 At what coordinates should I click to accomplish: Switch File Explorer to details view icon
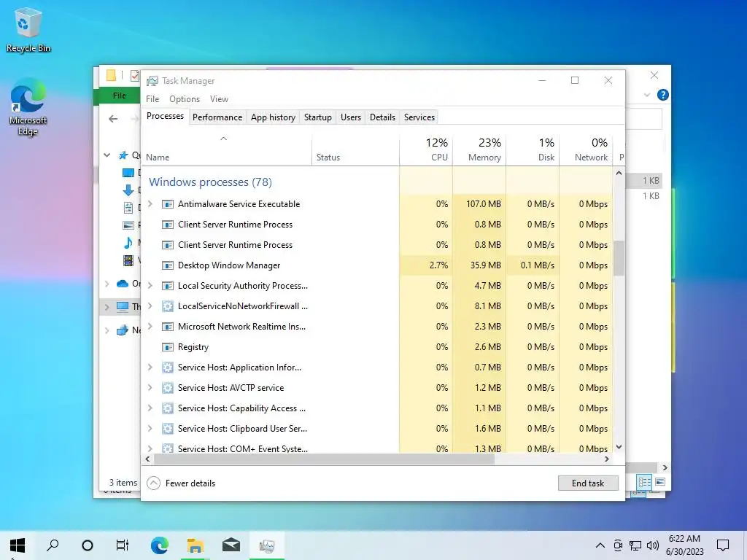click(x=644, y=483)
